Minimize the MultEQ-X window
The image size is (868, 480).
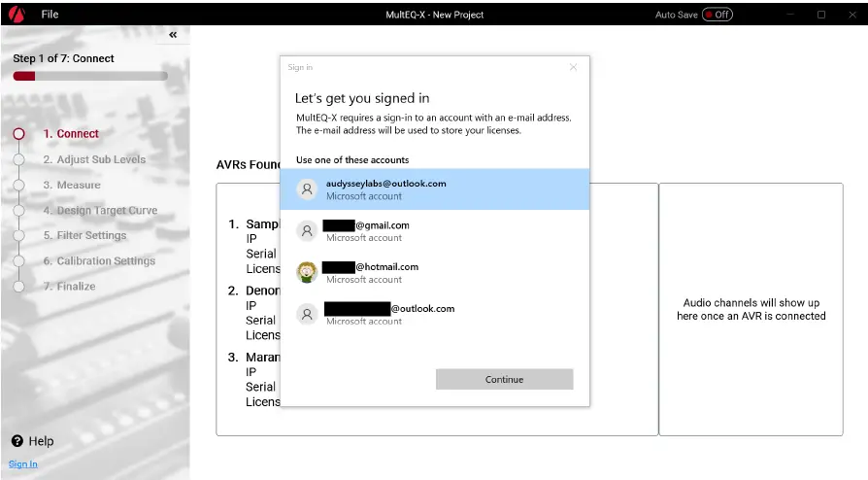790,15
